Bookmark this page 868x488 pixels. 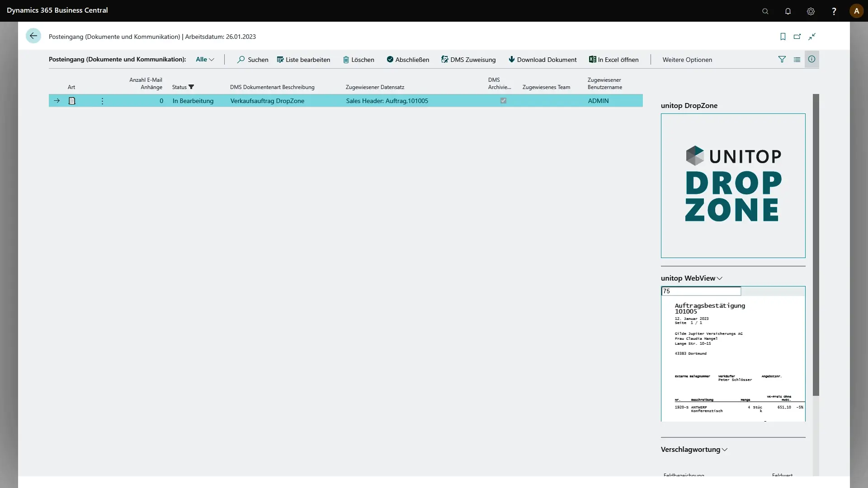(x=783, y=37)
